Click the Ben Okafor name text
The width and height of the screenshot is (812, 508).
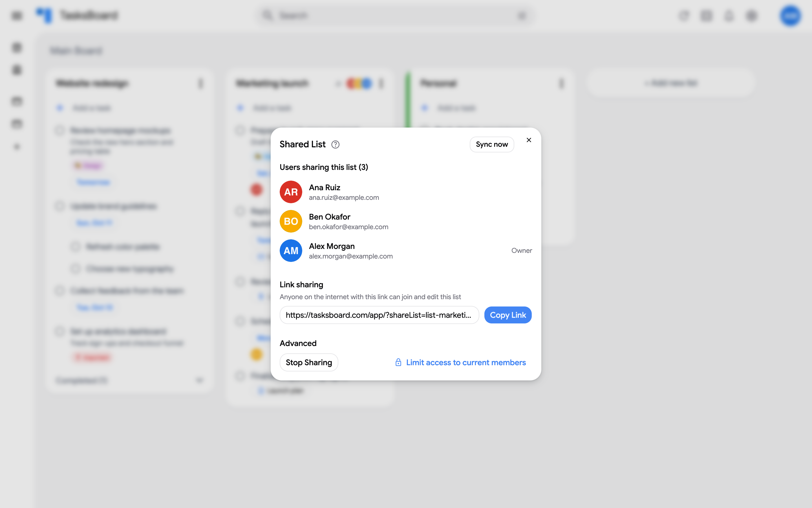pos(330,217)
